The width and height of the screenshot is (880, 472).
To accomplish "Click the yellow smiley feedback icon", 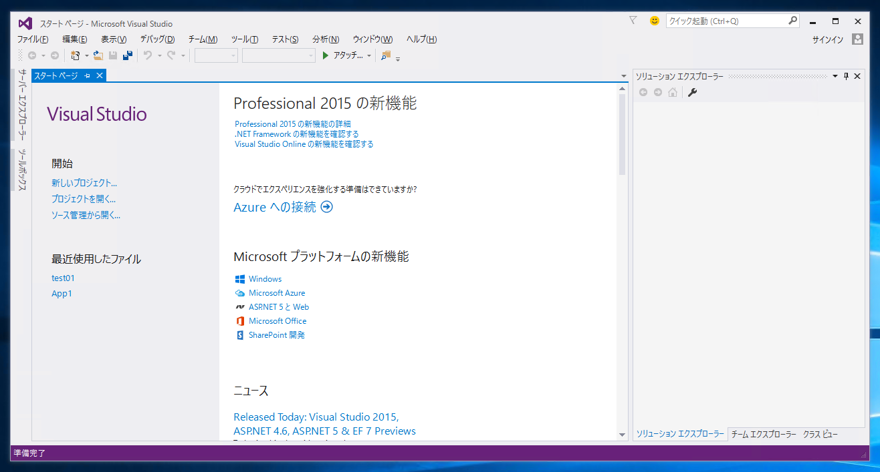I will point(654,21).
